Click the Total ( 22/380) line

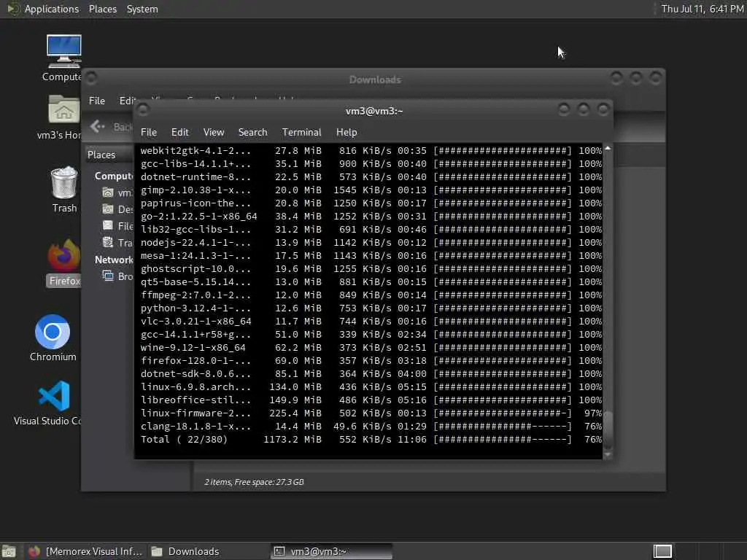click(371, 439)
